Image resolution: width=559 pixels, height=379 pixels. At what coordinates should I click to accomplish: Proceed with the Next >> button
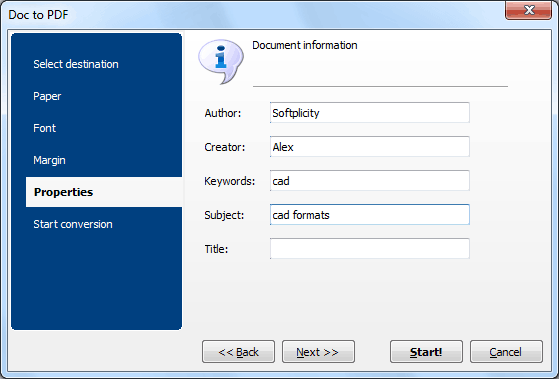pyautogui.click(x=318, y=352)
